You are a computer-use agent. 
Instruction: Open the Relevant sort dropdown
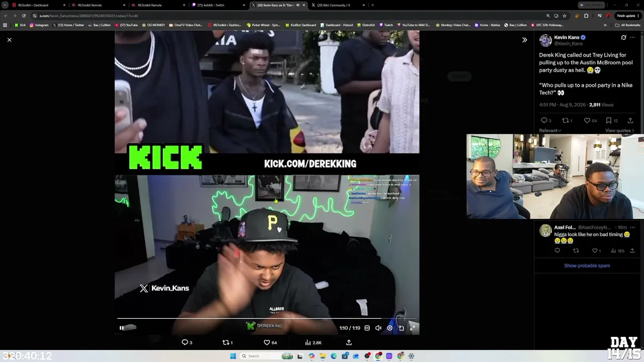tap(550, 131)
